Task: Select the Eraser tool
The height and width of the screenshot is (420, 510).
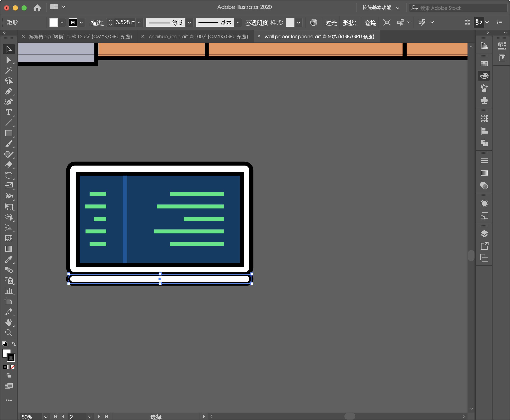Action: 9,165
